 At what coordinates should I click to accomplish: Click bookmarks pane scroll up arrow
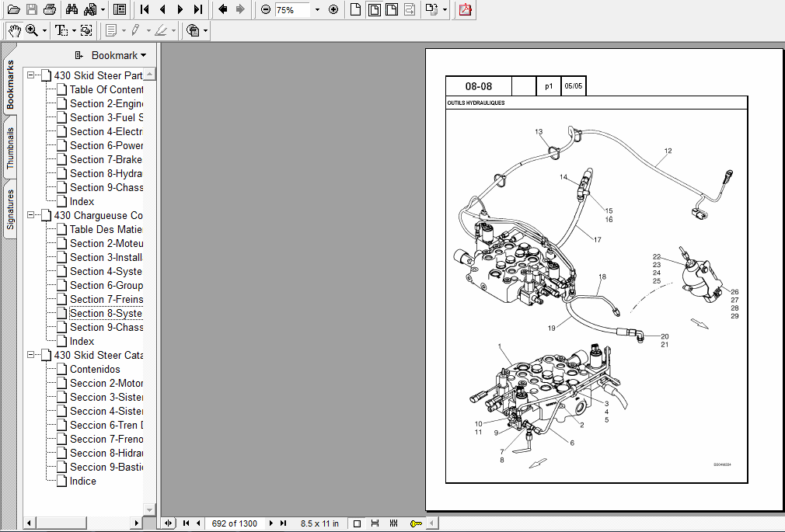(150, 74)
